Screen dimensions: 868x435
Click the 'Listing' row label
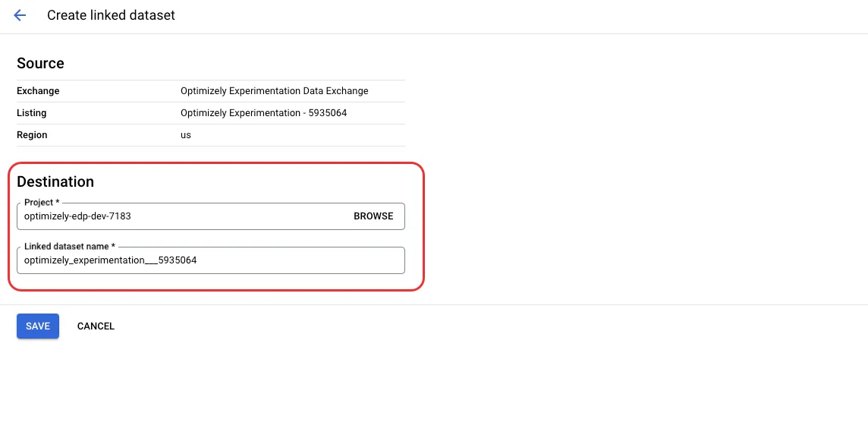32,113
